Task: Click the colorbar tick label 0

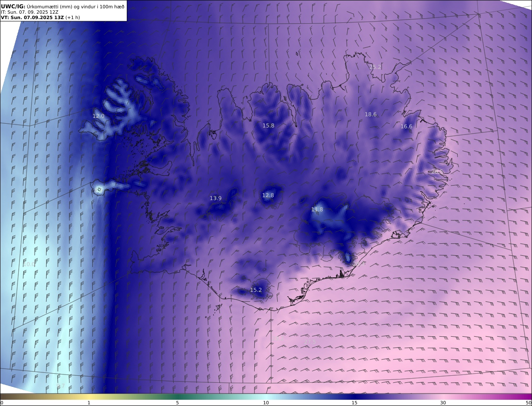Action: pos(2,403)
